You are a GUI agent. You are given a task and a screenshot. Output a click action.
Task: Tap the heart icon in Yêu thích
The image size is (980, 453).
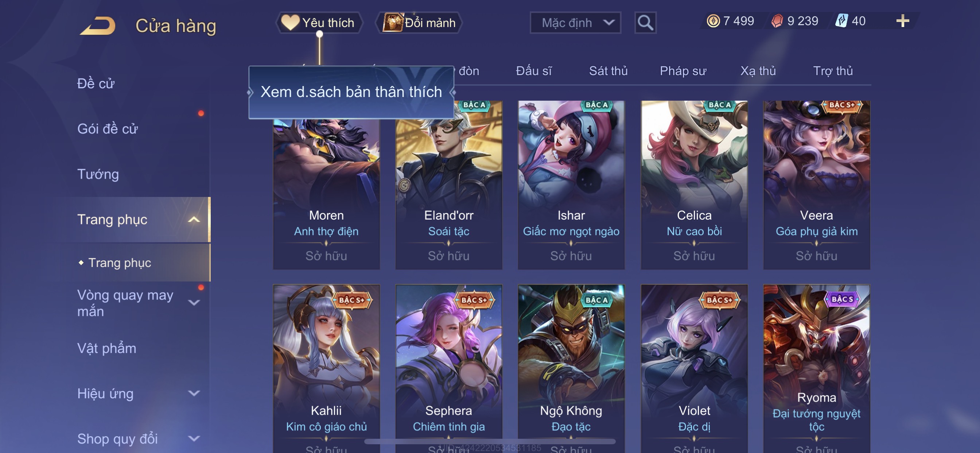290,23
